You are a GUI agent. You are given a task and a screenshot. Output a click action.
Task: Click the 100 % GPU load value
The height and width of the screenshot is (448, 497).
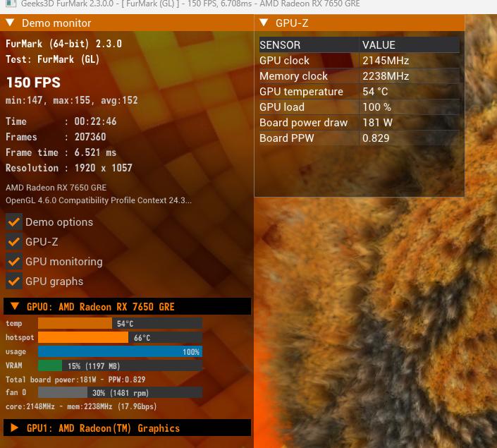point(376,107)
